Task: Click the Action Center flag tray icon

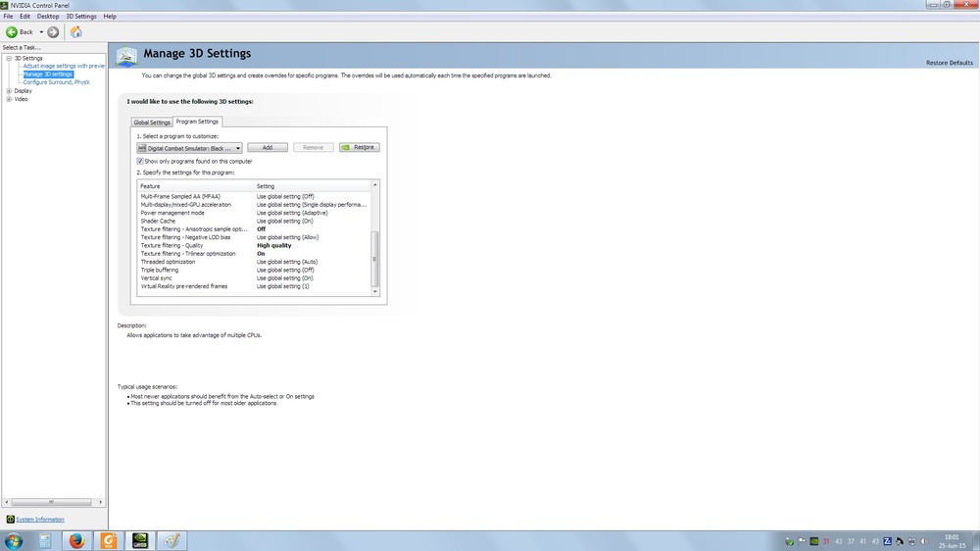Action: [802, 541]
